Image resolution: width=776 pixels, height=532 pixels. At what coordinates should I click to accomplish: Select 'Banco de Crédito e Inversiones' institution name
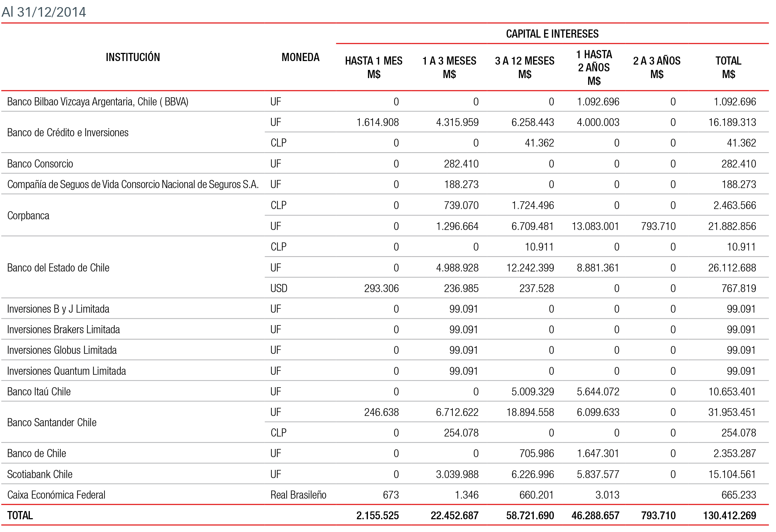coord(68,133)
